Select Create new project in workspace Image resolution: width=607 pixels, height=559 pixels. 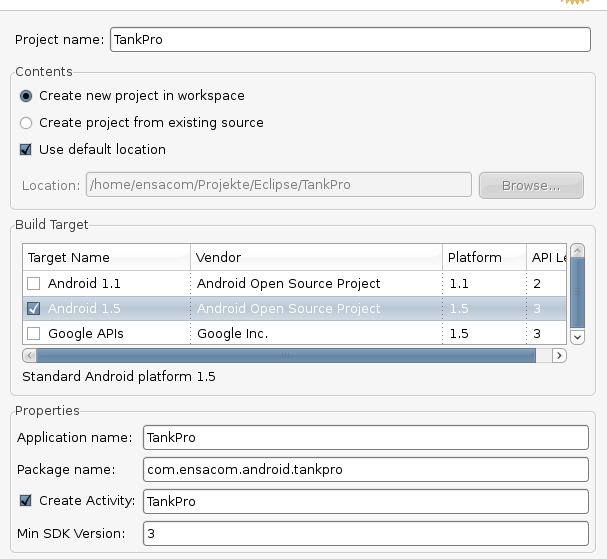point(27,96)
